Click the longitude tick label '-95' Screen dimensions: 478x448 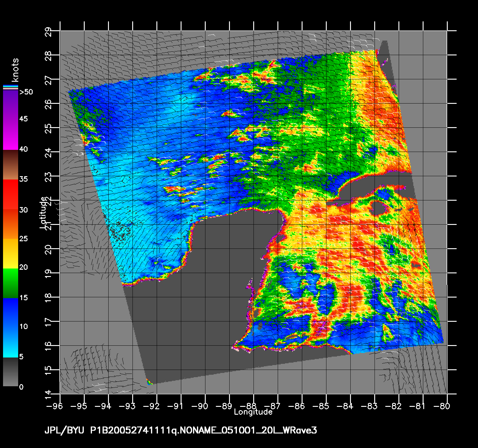pyautogui.click(x=78, y=406)
